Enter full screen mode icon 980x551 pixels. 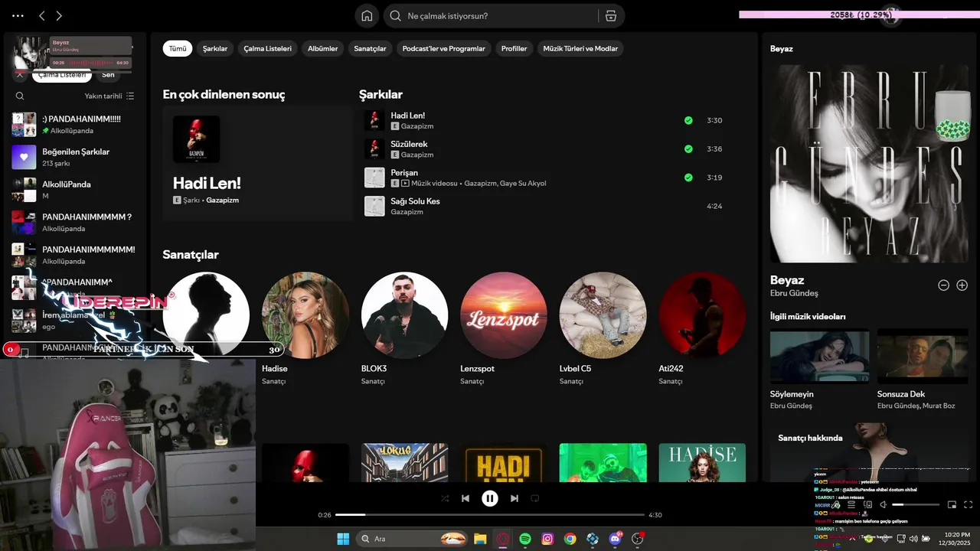click(968, 504)
